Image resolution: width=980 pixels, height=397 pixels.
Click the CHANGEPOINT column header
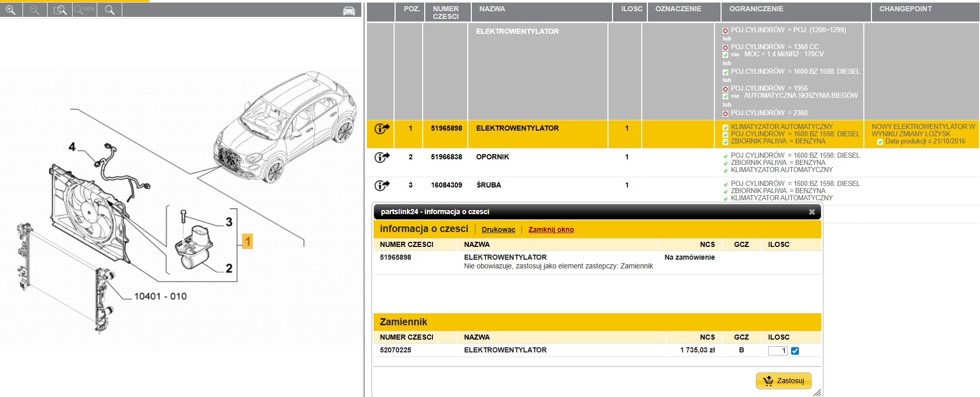tap(905, 9)
